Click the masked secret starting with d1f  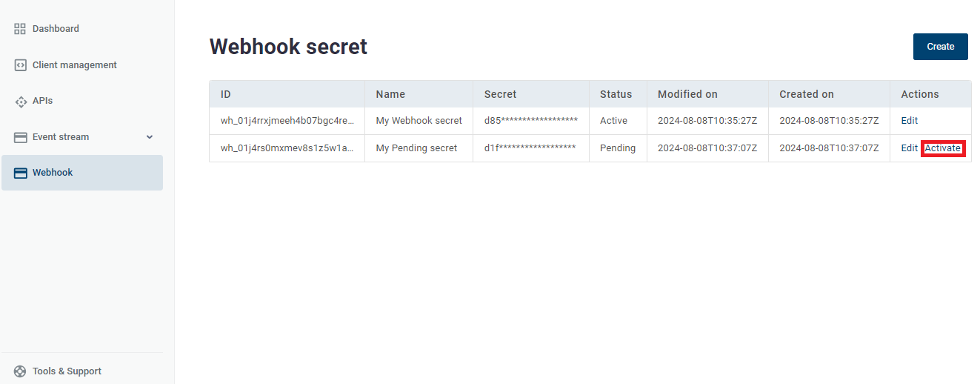coord(530,148)
